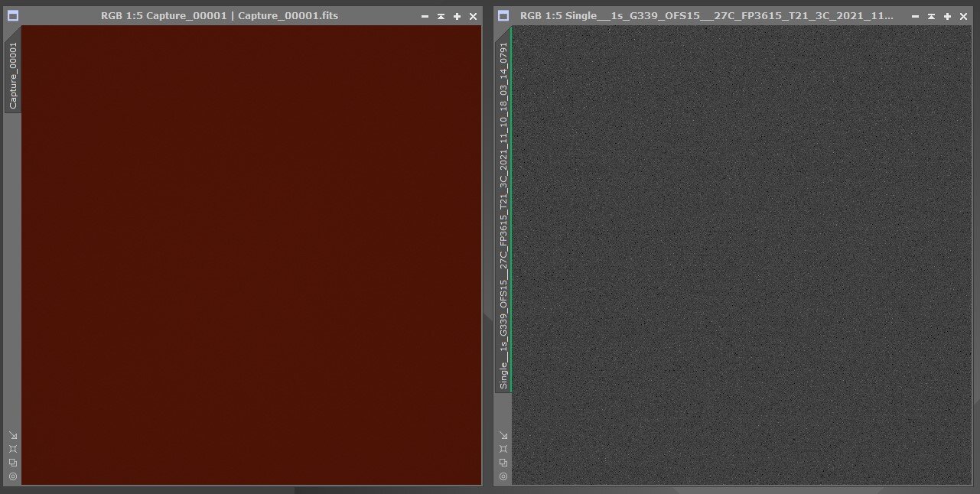
Task: Open window menu icon of Capture_00001 window
Action: tap(13, 16)
